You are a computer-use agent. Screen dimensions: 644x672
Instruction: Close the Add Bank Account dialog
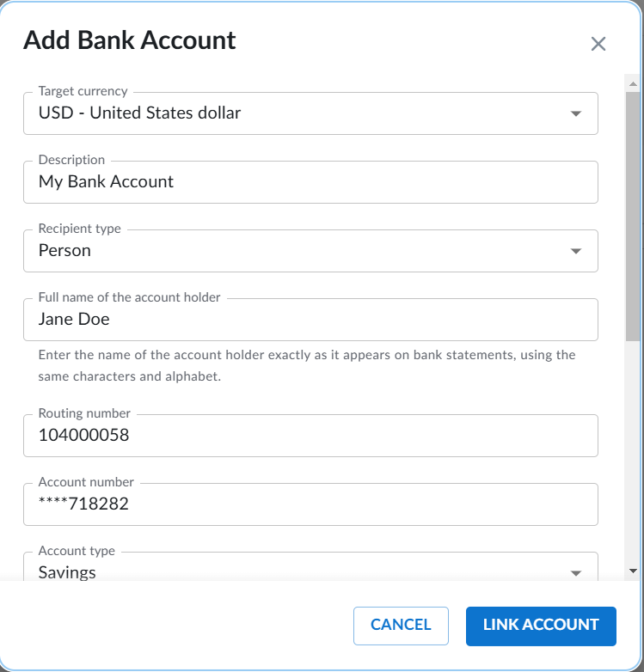(598, 44)
